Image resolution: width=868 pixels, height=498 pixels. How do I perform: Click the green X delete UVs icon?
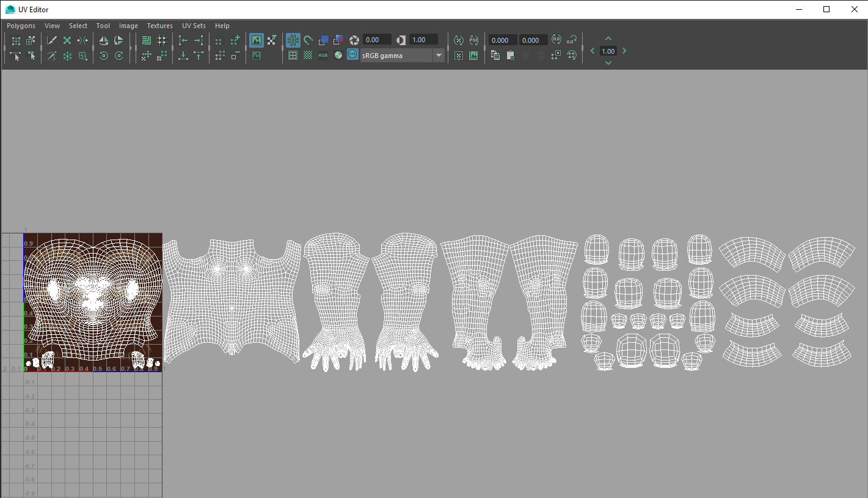tap(67, 40)
